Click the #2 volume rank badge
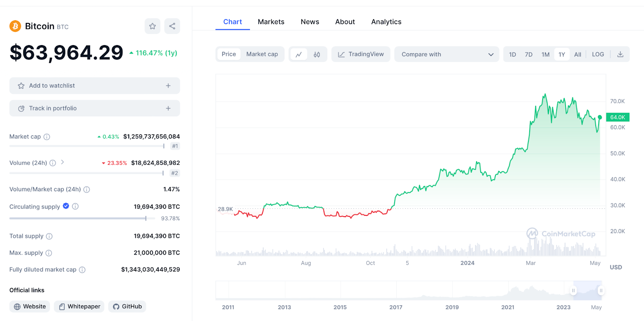Image resolution: width=644 pixels, height=321 pixels. point(174,173)
